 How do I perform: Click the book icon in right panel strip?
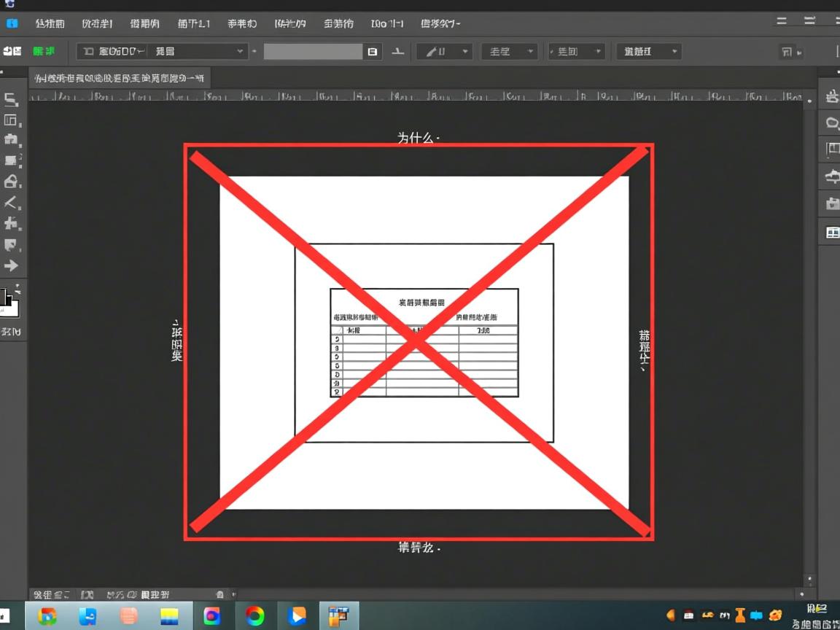click(x=832, y=233)
